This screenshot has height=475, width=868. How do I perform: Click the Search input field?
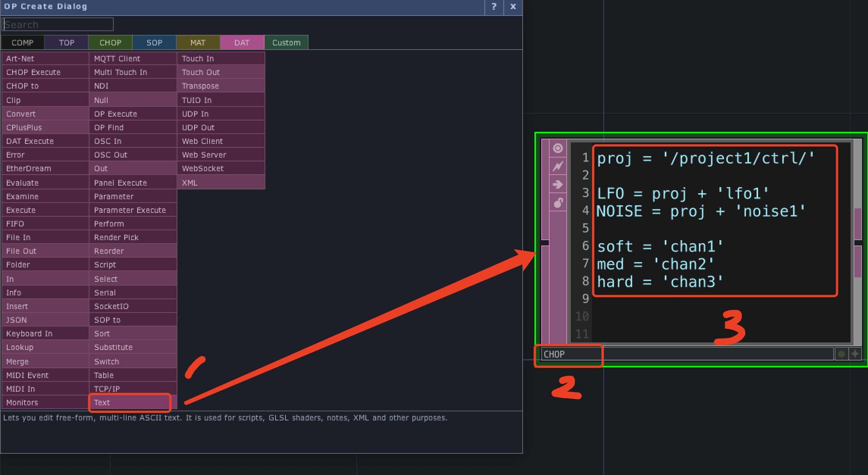[x=58, y=24]
